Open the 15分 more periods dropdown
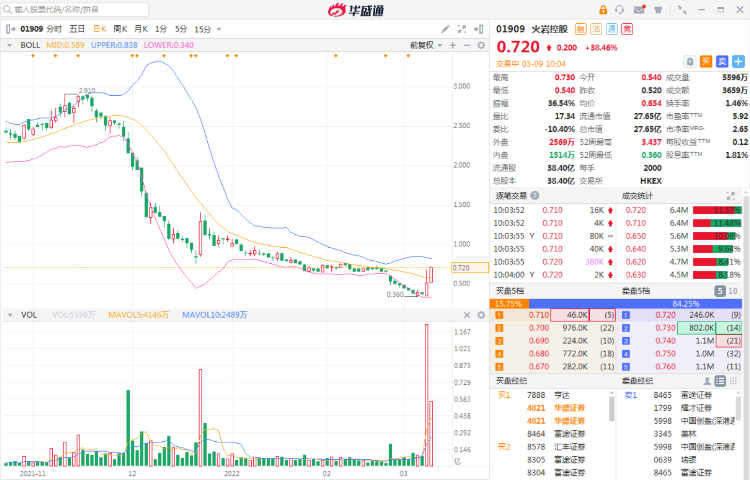750x480 pixels. tap(219, 29)
